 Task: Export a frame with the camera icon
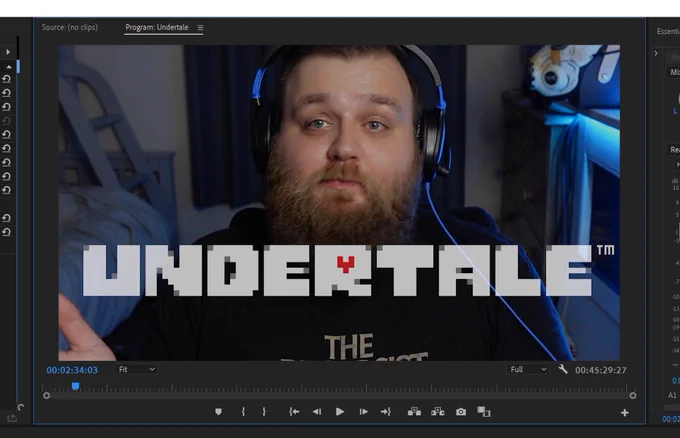(461, 412)
